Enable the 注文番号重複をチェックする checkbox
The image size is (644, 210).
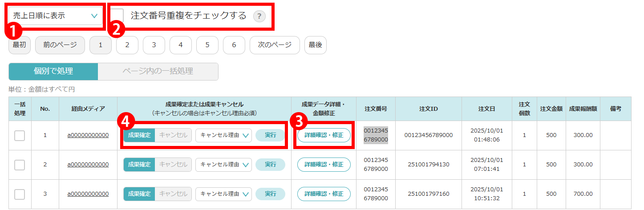tap(117, 16)
